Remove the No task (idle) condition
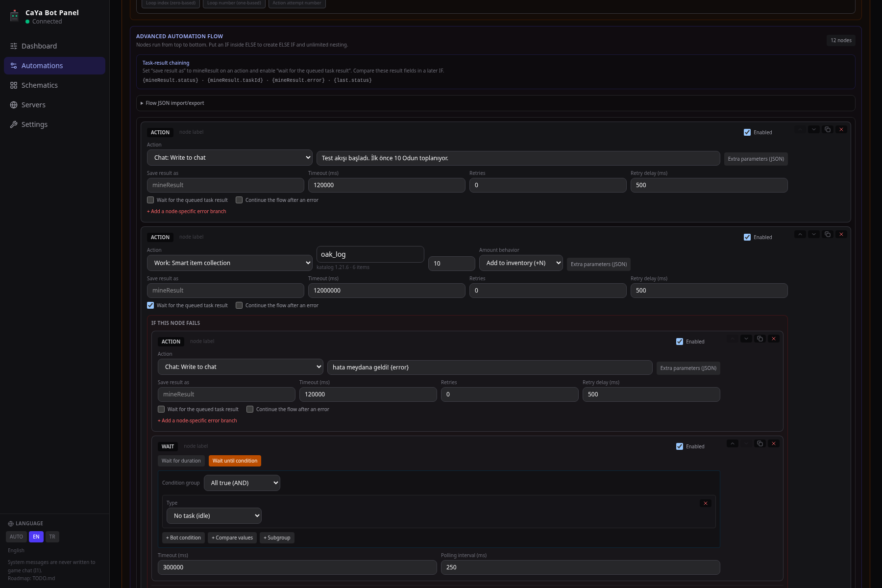 pos(706,503)
